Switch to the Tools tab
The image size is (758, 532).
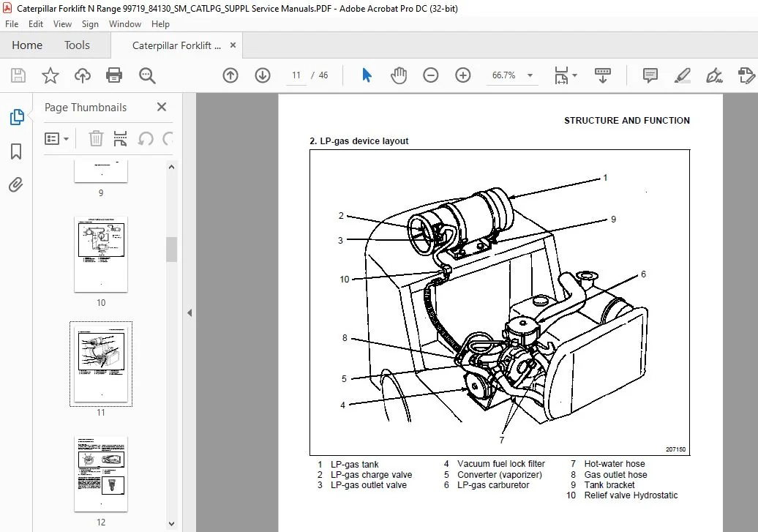point(77,45)
